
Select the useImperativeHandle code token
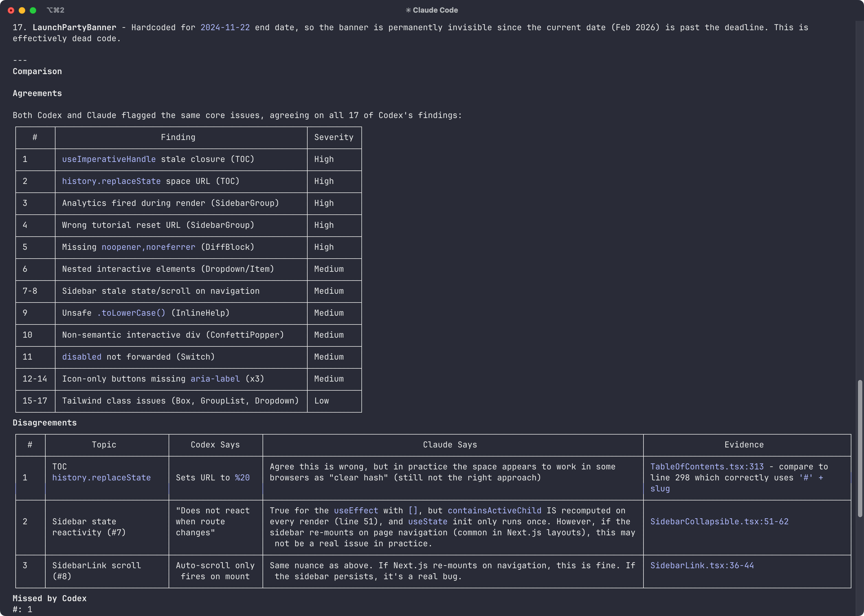(109, 159)
